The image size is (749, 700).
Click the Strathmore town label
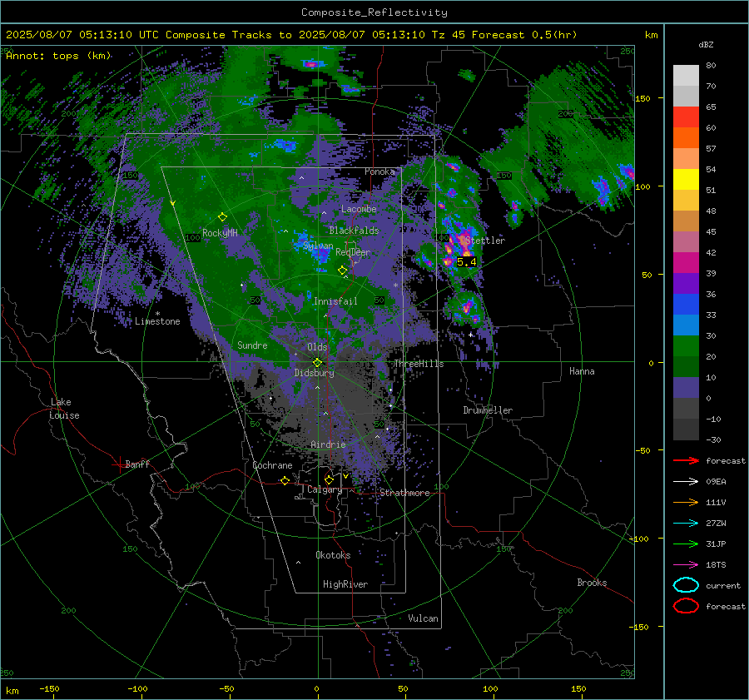pos(404,493)
